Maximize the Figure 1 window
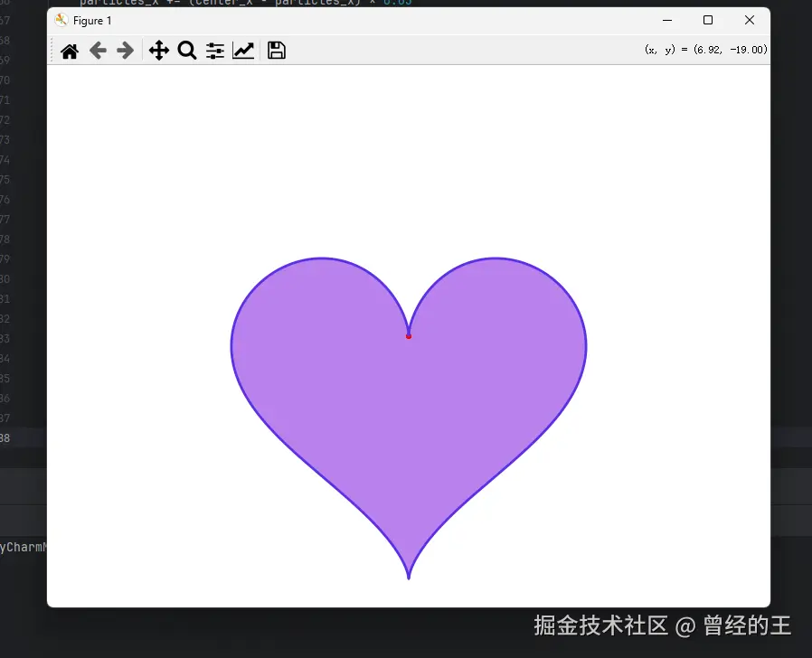Viewport: 812px width, 658px height. pyautogui.click(x=708, y=20)
